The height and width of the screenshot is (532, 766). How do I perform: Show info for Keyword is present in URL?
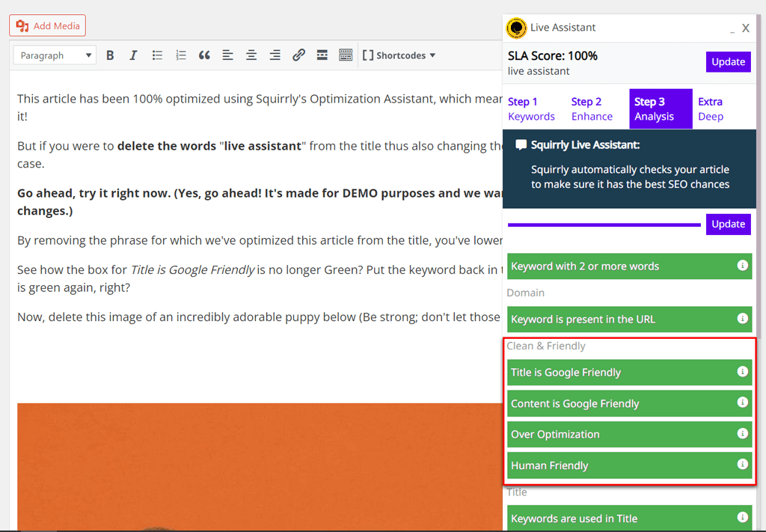[x=743, y=319]
